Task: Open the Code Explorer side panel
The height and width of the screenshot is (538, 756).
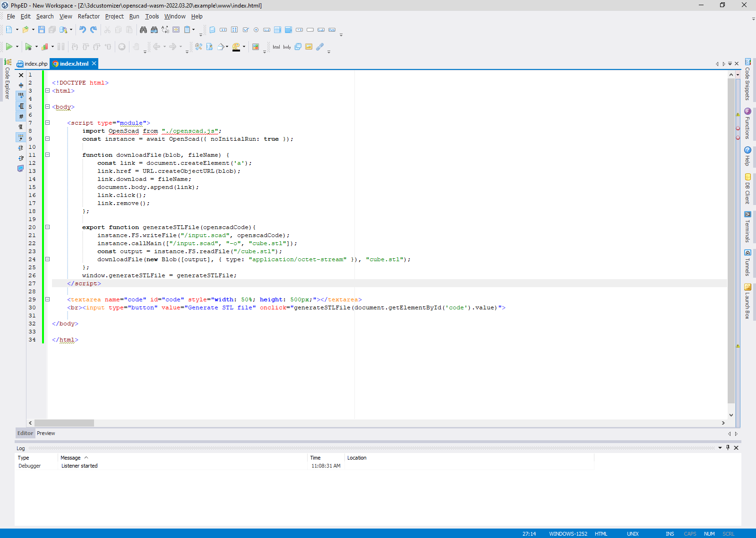Action: [8, 79]
